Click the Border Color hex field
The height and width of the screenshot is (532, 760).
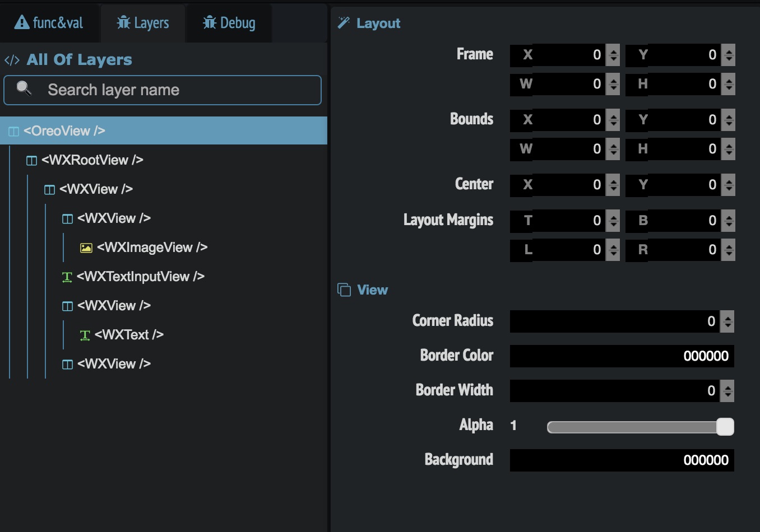[622, 356]
